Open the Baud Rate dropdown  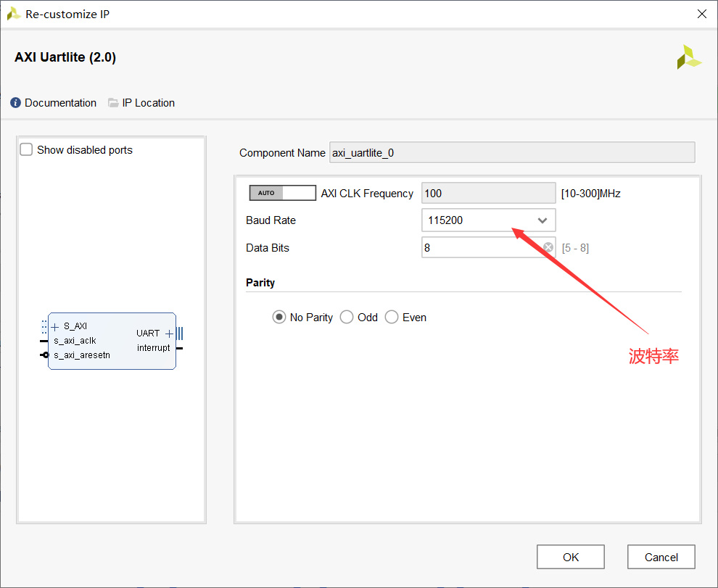coord(488,220)
